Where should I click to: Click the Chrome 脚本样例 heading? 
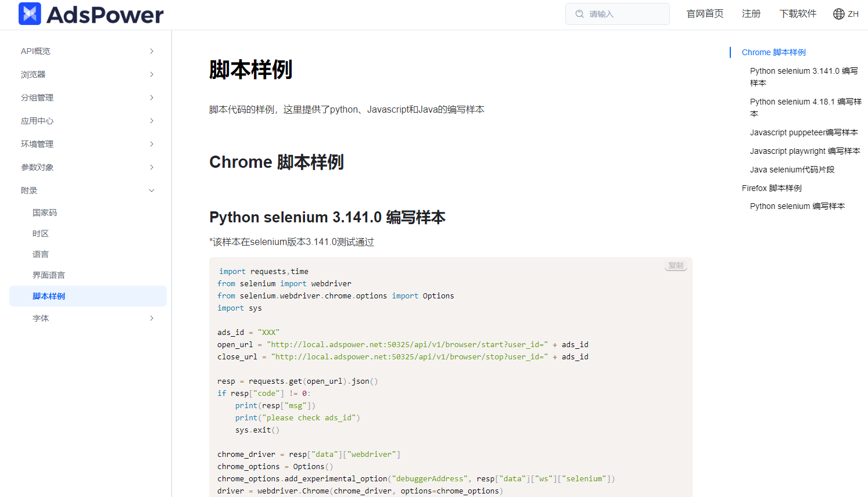pyautogui.click(x=277, y=162)
